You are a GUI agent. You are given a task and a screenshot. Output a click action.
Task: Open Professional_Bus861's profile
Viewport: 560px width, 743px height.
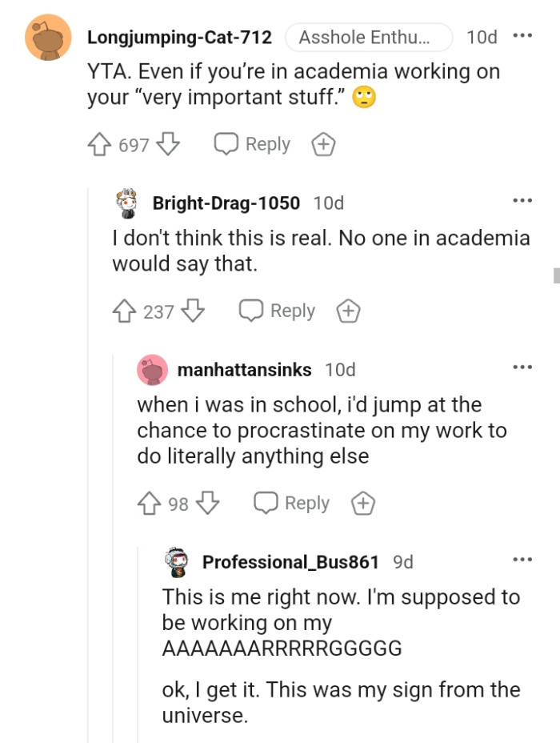click(x=291, y=562)
